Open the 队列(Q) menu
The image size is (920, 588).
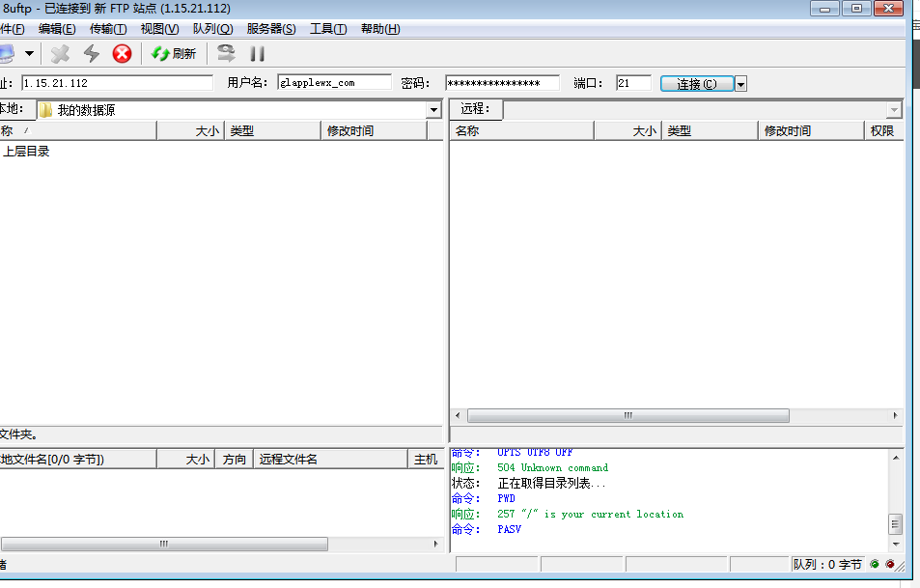click(212, 29)
